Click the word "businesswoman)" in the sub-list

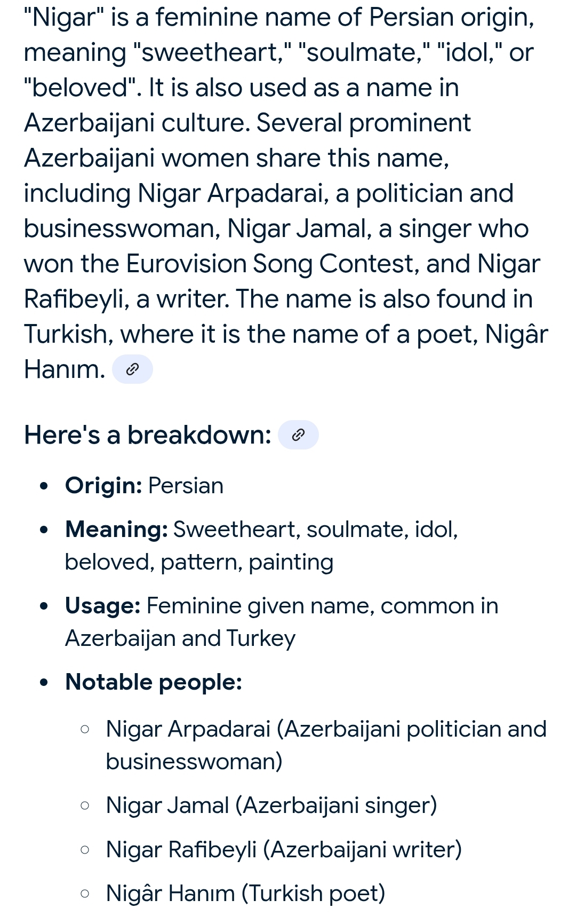point(194,762)
